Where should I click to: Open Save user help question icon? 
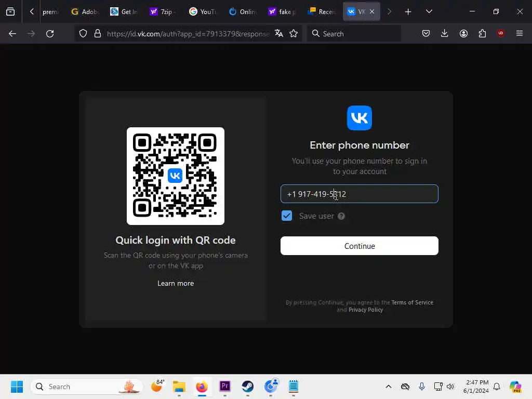341,216
